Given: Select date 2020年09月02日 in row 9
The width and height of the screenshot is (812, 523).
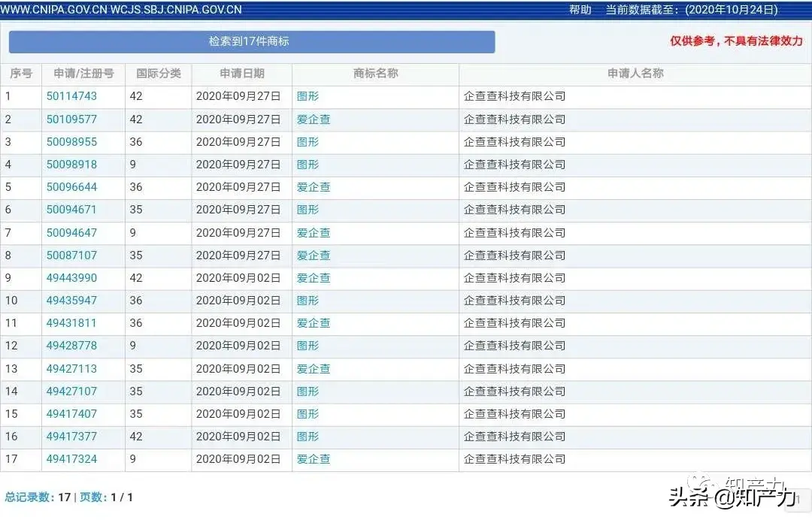Looking at the screenshot, I should [238, 278].
